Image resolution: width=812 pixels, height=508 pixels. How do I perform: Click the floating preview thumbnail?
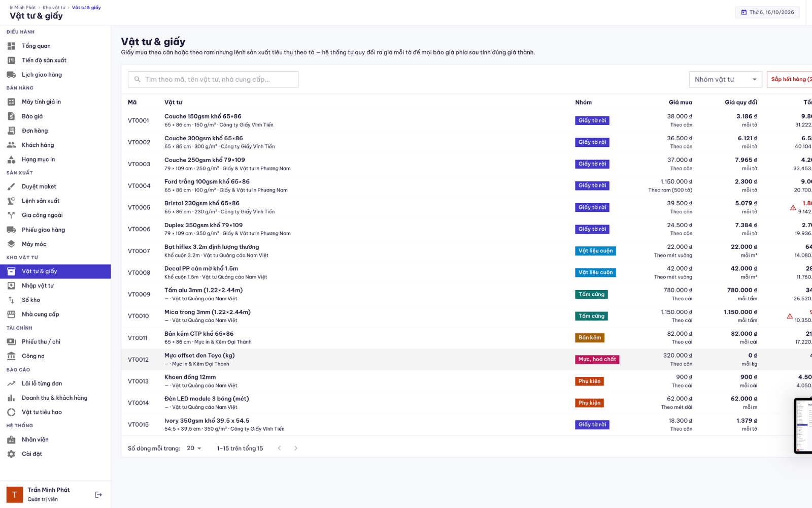coord(803,426)
